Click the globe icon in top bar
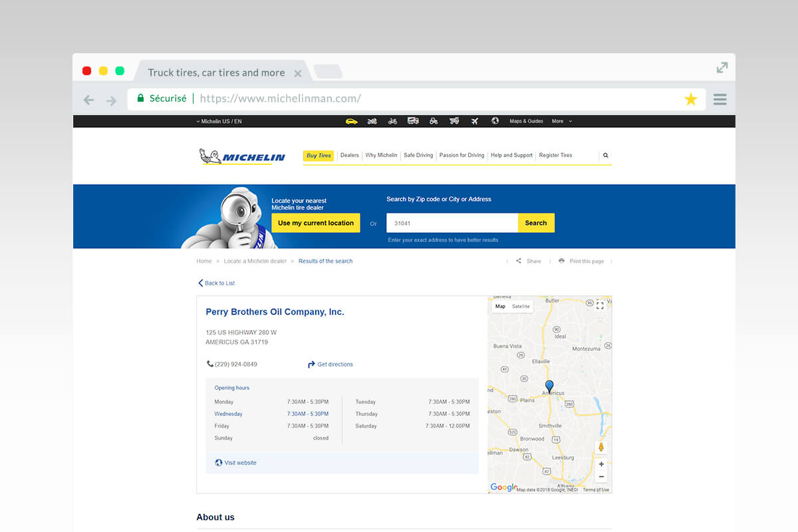Image resolution: width=798 pixels, height=532 pixels. pos(495,121)
